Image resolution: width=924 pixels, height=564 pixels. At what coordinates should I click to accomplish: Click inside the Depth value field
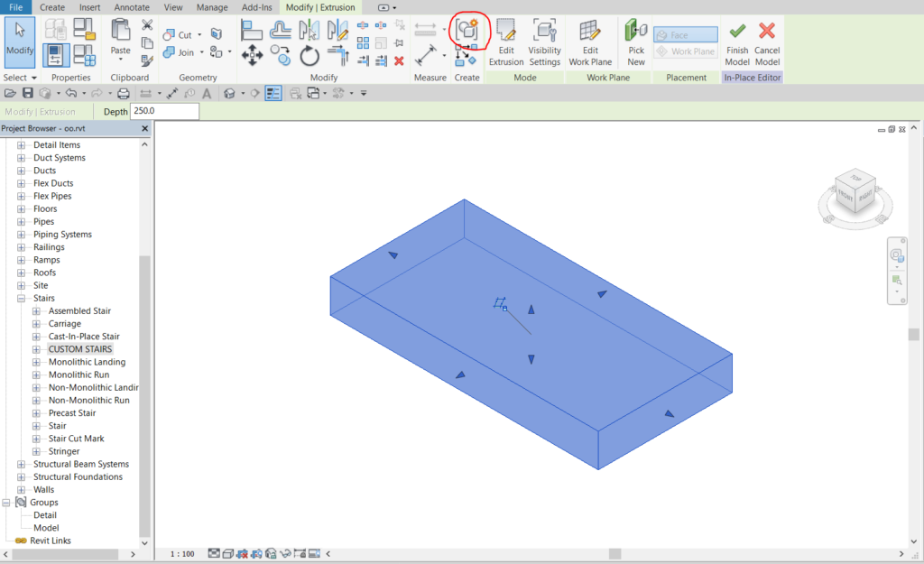(162, 111)
